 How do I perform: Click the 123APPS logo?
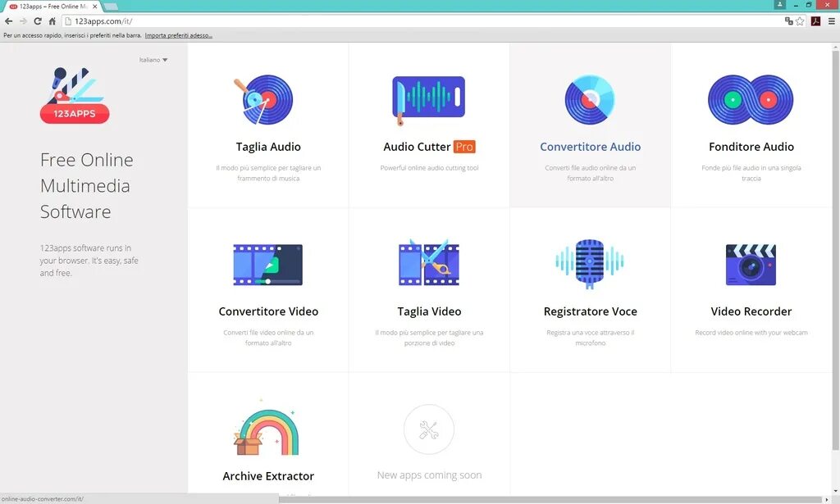coord(75,95)
